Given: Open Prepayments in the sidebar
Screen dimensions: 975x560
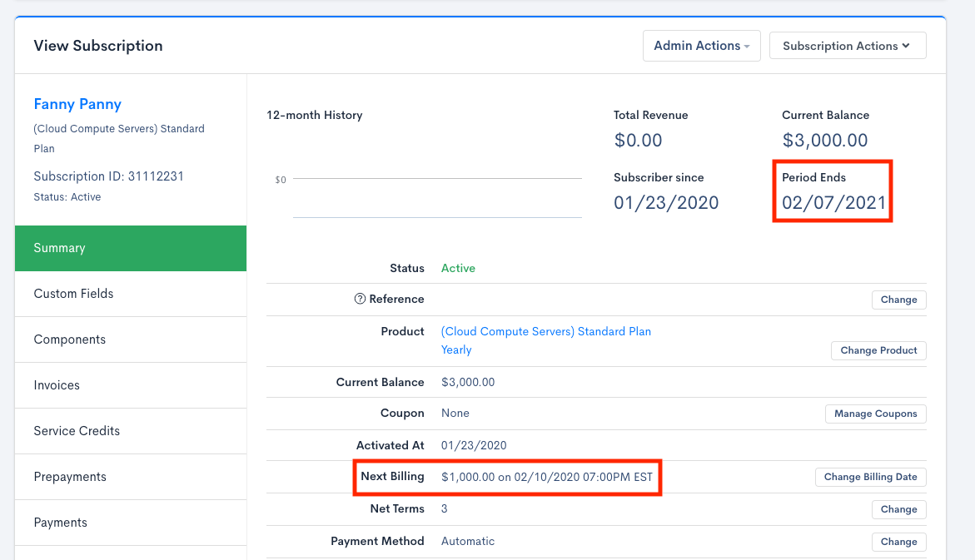Looking at the screenshot, I should tap(131, 477).
